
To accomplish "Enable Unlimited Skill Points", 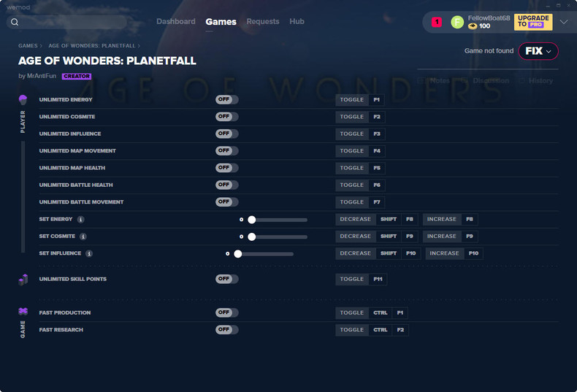I will [x=227, y=279].
